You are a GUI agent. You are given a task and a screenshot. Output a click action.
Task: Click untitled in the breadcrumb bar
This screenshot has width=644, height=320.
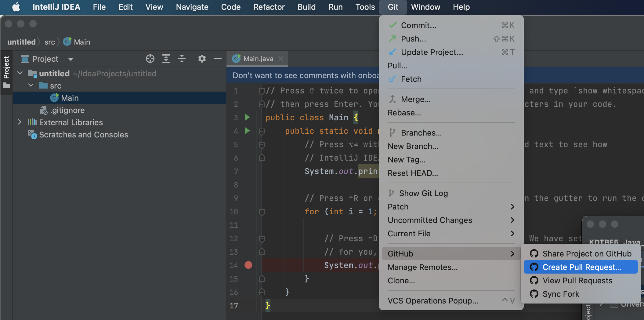click(21, 42)
